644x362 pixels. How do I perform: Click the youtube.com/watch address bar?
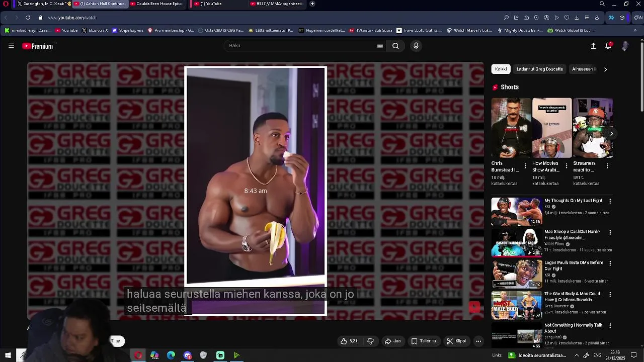[72, 18]
